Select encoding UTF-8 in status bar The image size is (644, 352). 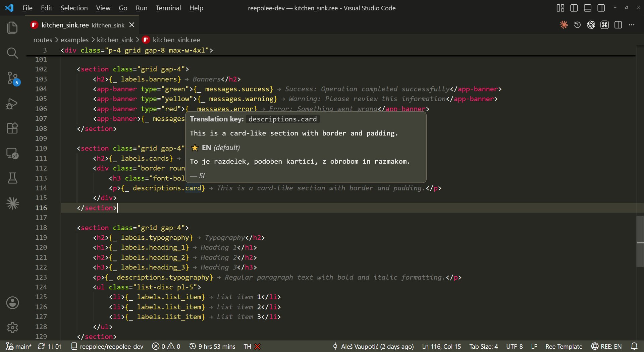(514, 346)
